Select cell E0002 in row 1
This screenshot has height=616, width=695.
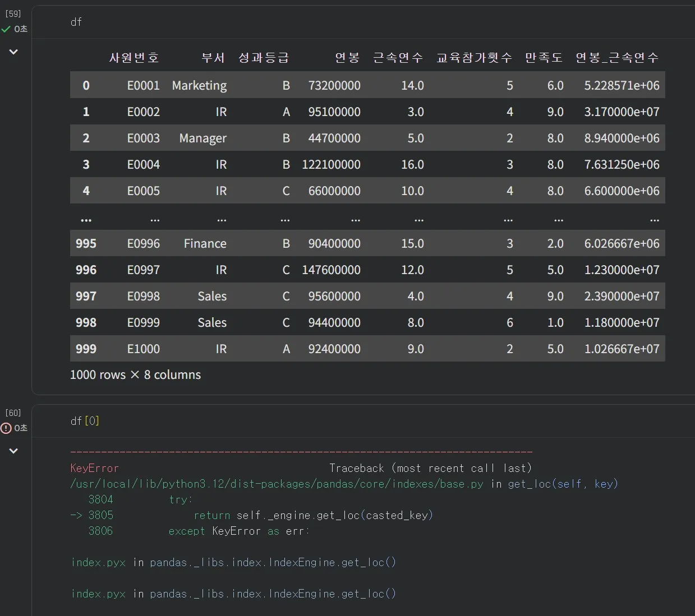pyautogui.click(x=144, y=112)
